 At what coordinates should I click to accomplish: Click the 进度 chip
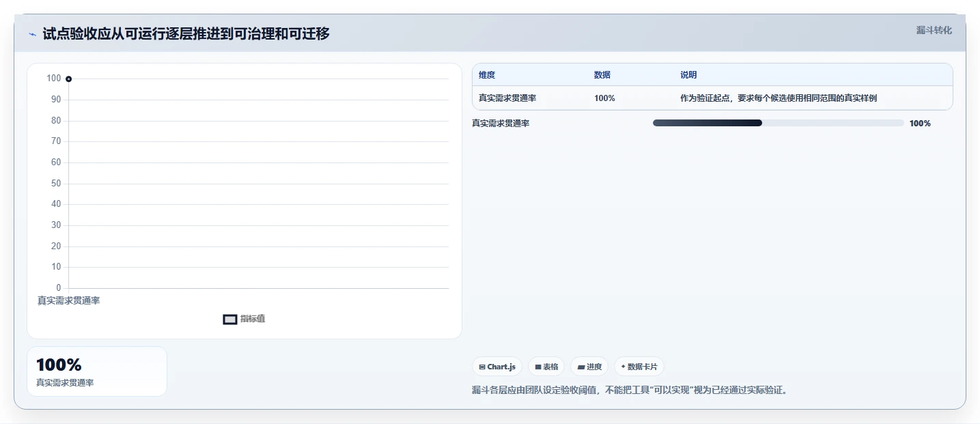click(x=589, y=367)
